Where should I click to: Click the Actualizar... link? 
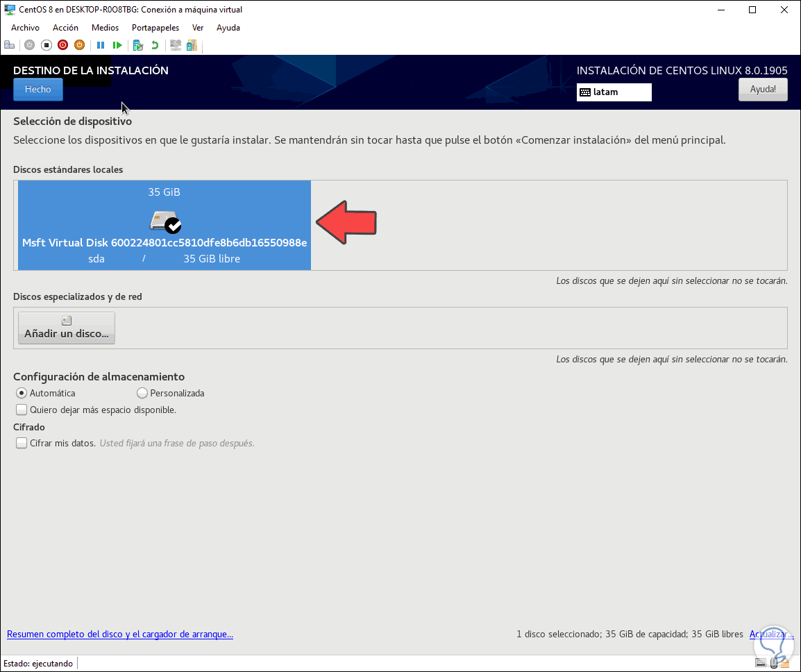(x=771, y=635)
